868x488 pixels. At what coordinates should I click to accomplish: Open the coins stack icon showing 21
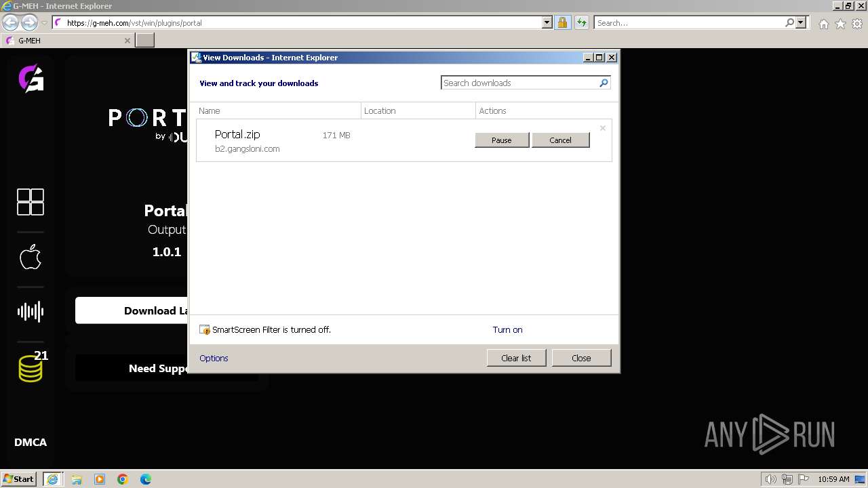[x=32, y=367]
